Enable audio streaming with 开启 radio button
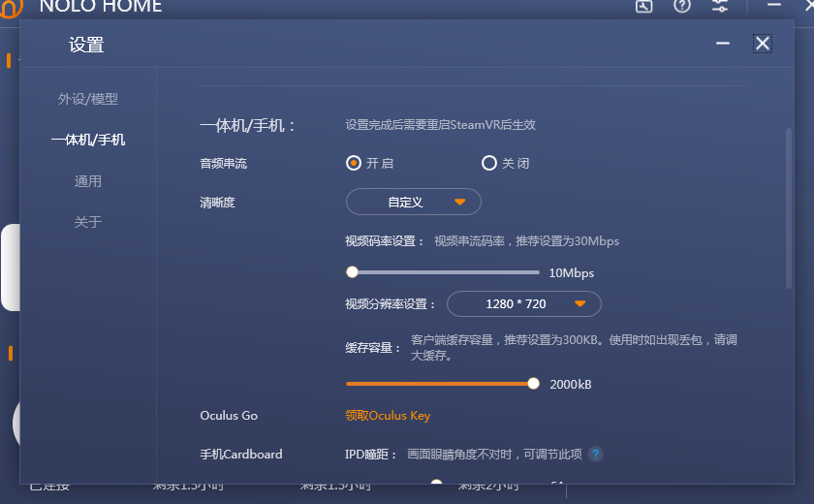The width and height of the screenshot is (814, 504). point(354,163)
